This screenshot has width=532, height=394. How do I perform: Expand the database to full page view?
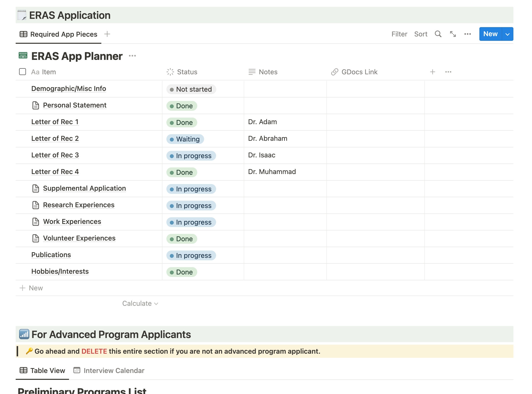[453, 34]
